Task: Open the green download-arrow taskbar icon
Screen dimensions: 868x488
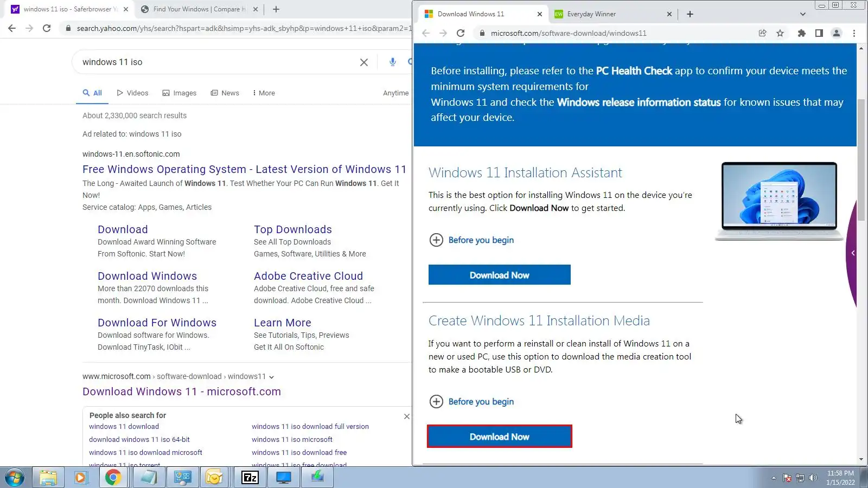Action: tap(317, 478)
